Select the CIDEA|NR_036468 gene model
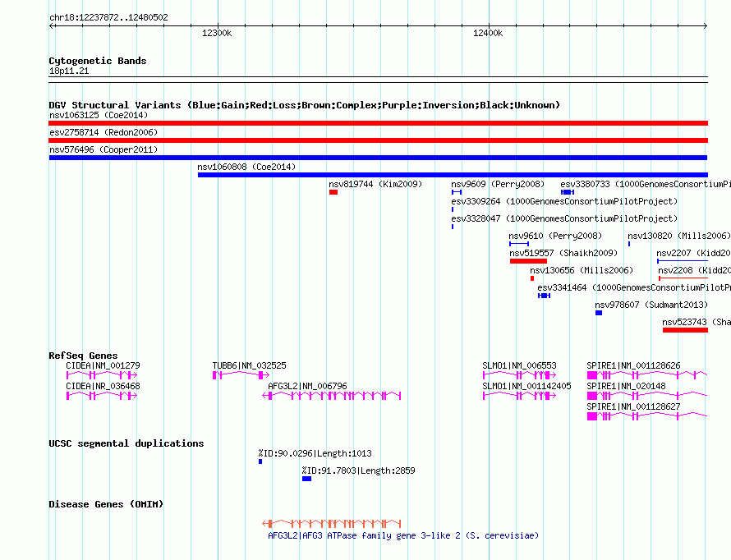731x560 pixels. coord(102,396)
